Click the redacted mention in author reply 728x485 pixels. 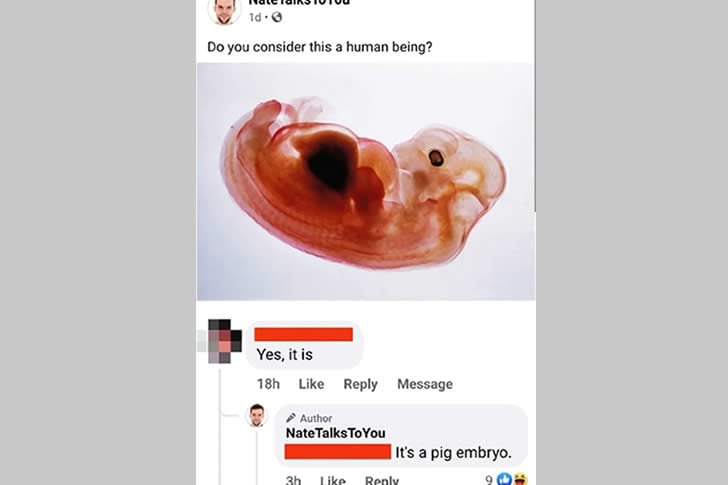point(338,452)
